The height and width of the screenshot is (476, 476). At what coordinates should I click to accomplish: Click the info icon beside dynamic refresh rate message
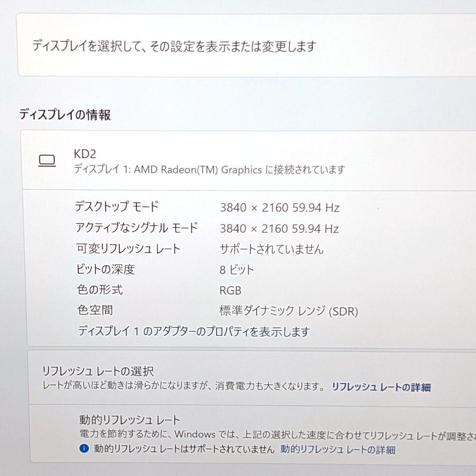pyautogui.click(x=84, y=450)
